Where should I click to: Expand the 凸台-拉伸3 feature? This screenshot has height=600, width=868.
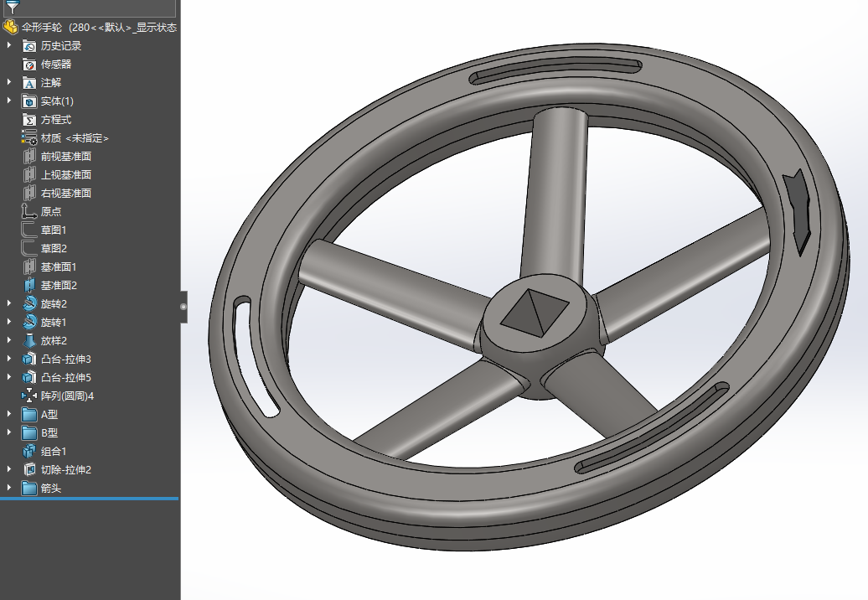point(9,359)
